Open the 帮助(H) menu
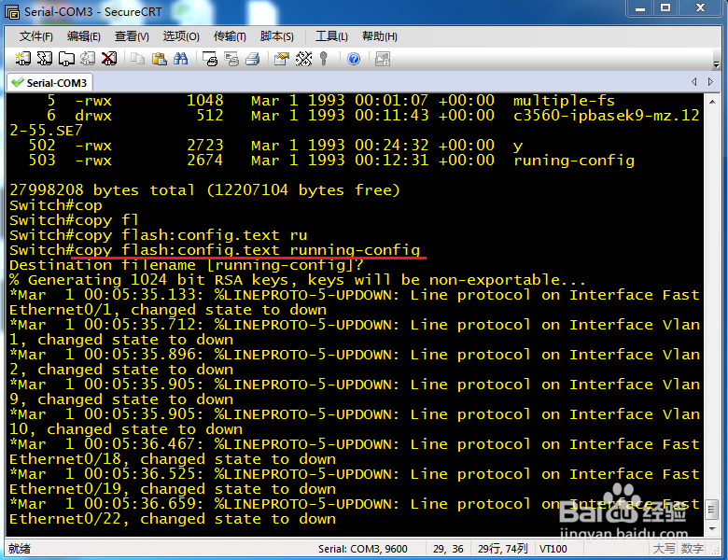The image size is (728, 560). [x=380, y=36]
